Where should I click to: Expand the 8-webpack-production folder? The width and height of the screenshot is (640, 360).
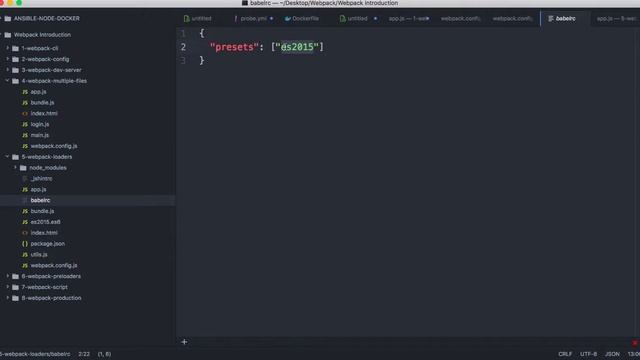click(x=7, y=298)
